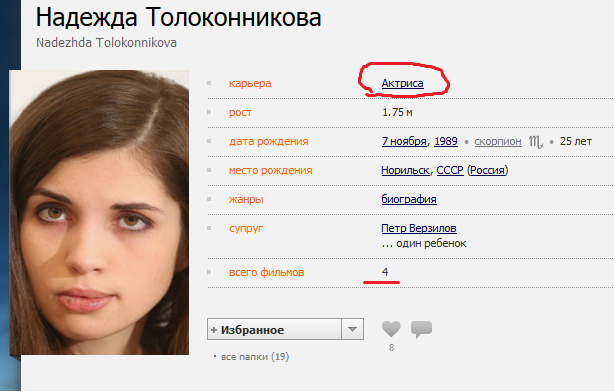This screenshot has width=614, height=392.
Task: Click the heart like icon
Action: coord(391,329)
